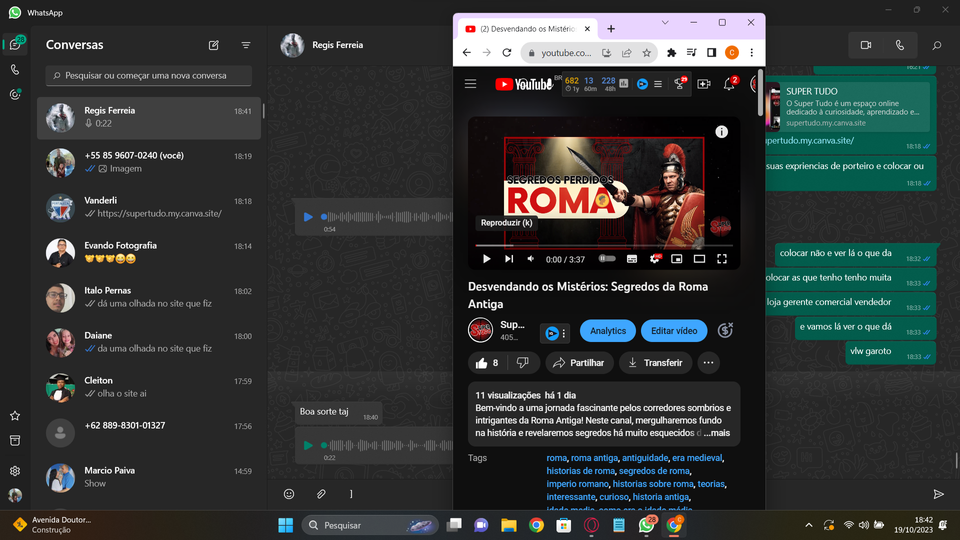This screenshot has width=960, height=540.
Task: Go to YouTube home via logo
Action: (524, 84)
